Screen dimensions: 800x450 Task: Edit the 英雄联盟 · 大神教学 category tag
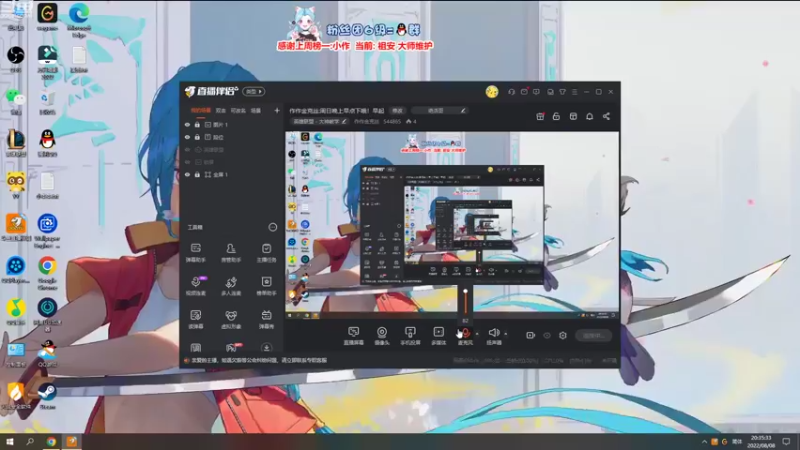pyautogui.click(x=320, y=121)
